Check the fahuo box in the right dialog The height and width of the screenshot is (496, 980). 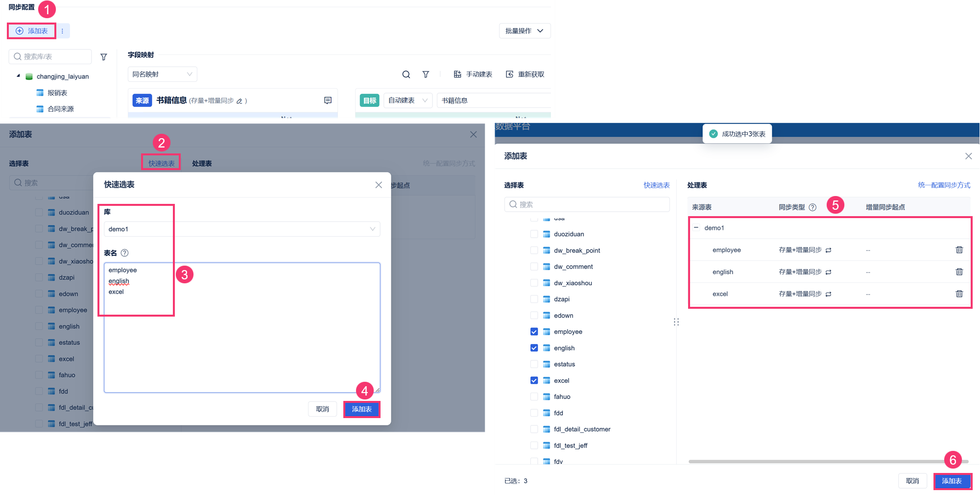pyautogui.click(x=534, y=397)
